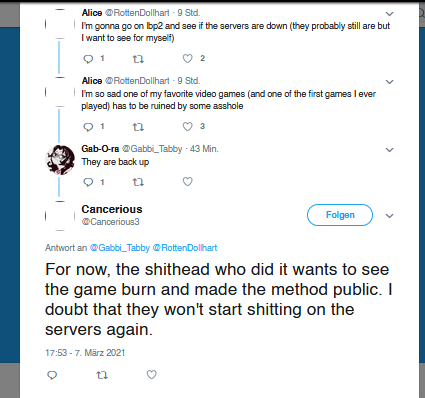The image size is (425, 398).
Task: Reply to Gab-O-ra's They are back up tweet
Action: (x=88, y=182)
